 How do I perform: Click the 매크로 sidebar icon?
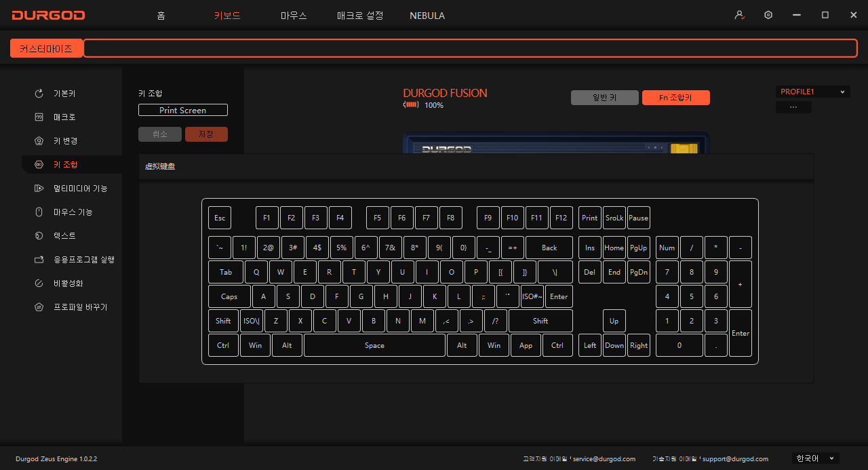[39, 117]
